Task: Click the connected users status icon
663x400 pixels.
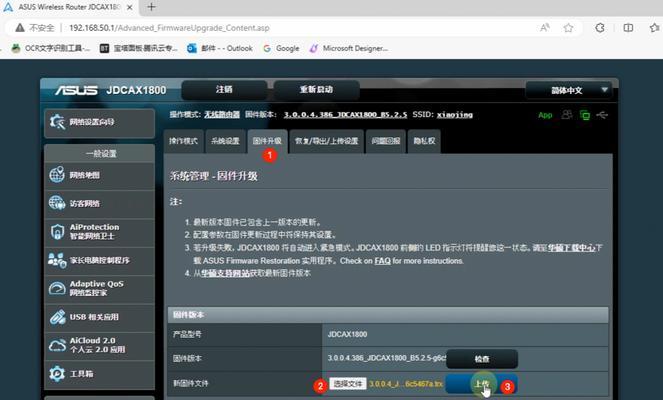Action: [567, 115]
